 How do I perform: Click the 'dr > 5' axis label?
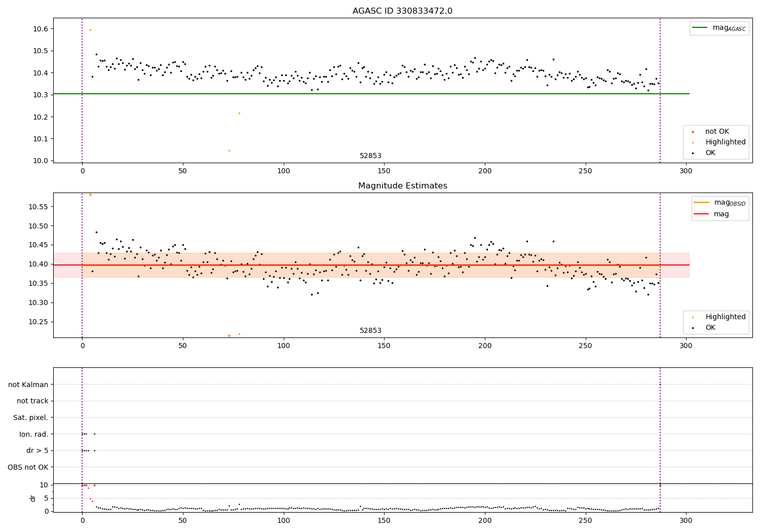(x=37, y=451)
